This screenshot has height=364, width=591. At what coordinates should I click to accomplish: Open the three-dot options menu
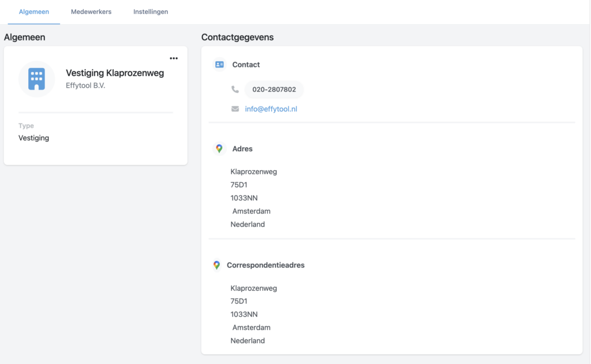pos(174,58)
